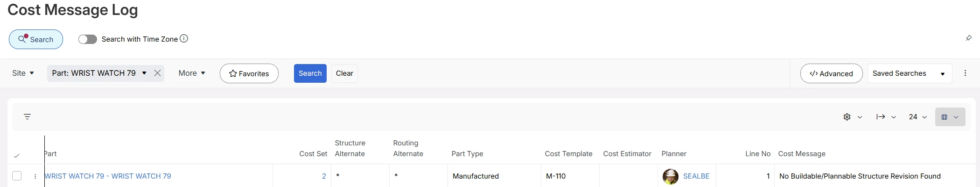Open the table filter lines icon
980x187 pixels.
point(27,117)
